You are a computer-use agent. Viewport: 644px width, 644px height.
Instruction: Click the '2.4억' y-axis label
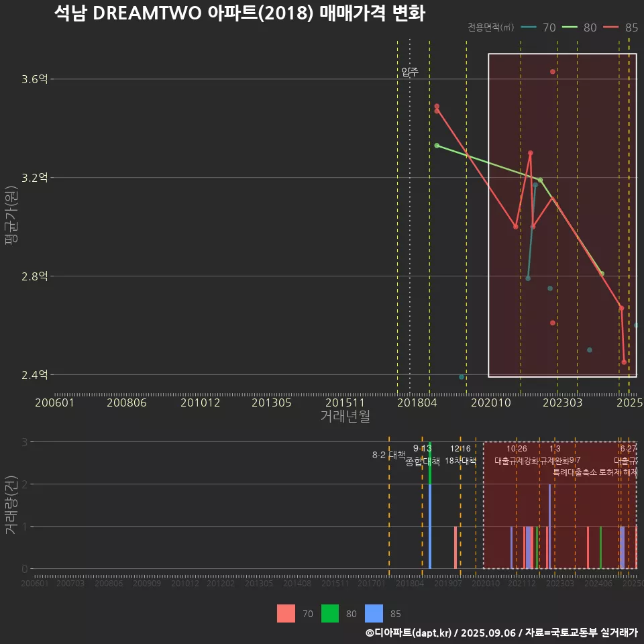click(35, 374)
